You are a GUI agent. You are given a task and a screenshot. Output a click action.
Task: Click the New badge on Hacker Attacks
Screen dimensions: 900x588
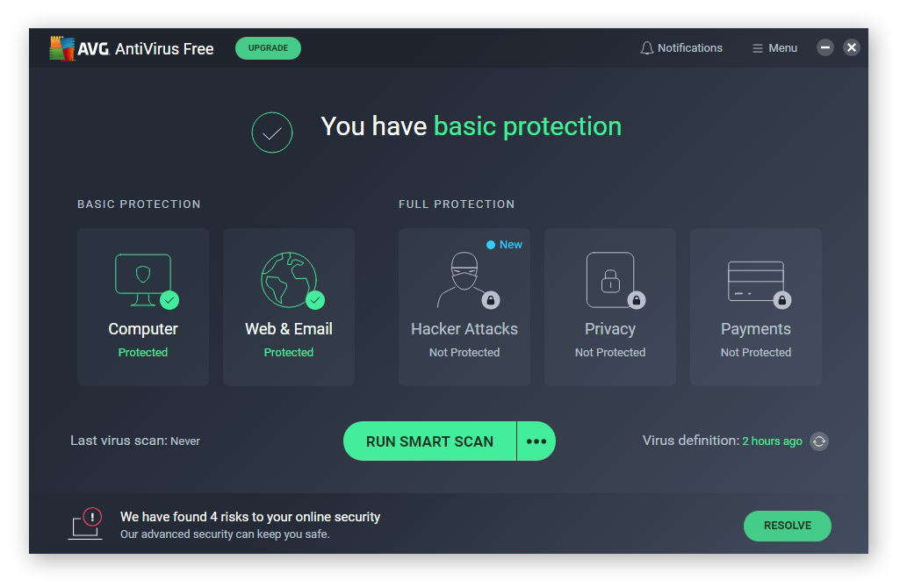point(504,244)
